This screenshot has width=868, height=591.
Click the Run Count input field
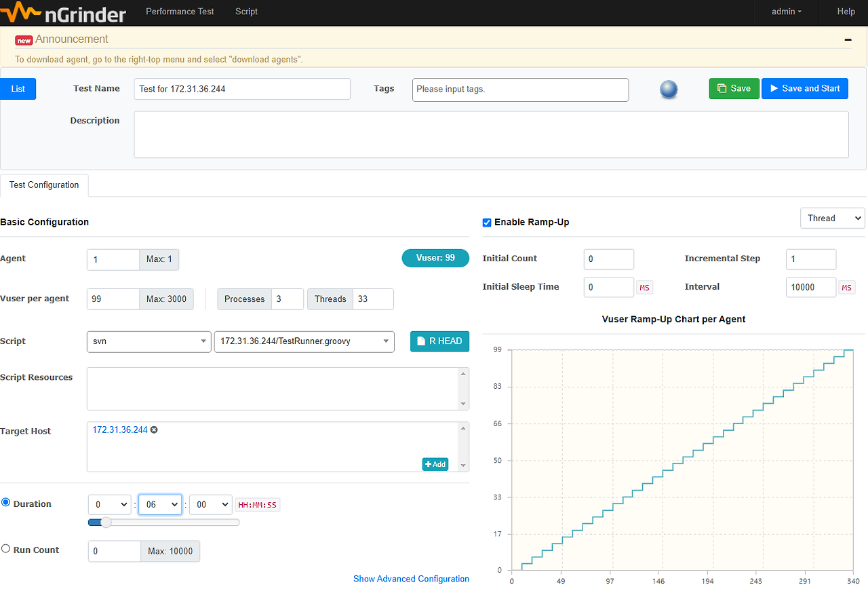coord(115,551)
